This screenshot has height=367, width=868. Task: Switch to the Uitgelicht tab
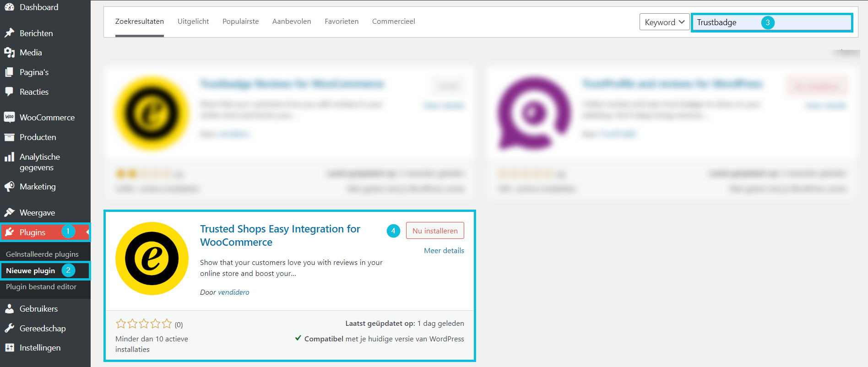193,22
